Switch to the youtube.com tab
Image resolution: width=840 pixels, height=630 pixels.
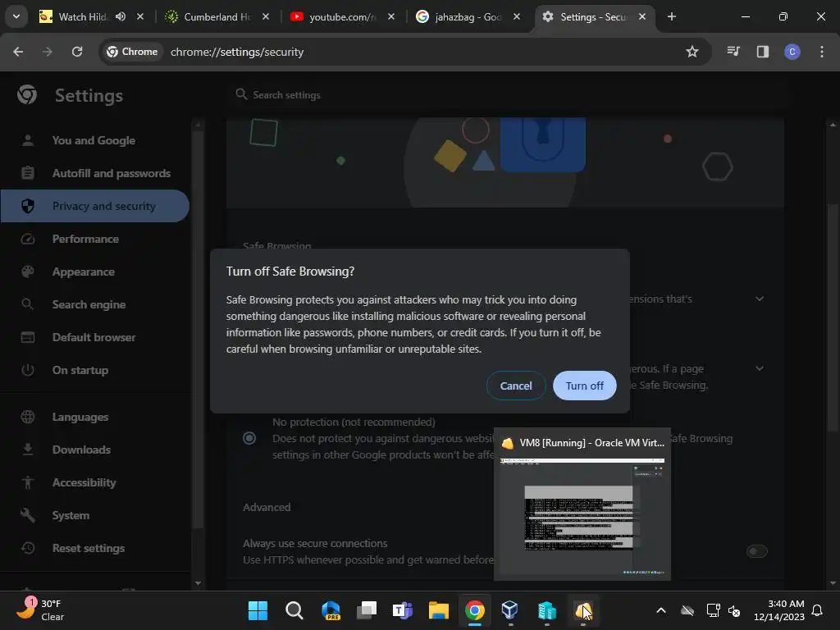point(342,16)
